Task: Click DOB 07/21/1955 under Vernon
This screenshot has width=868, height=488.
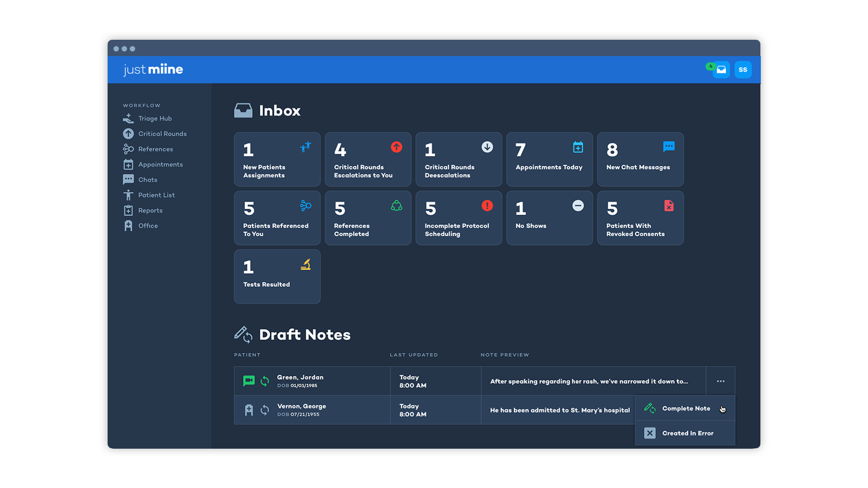Action: click(298, 414)
